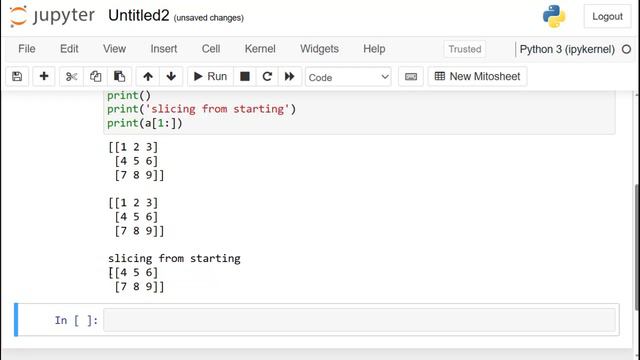Image resolution: width=640 pixels, height=360 pixels.
Task: Click the kernel idle status circle
Action: click(x=627, y=49)
